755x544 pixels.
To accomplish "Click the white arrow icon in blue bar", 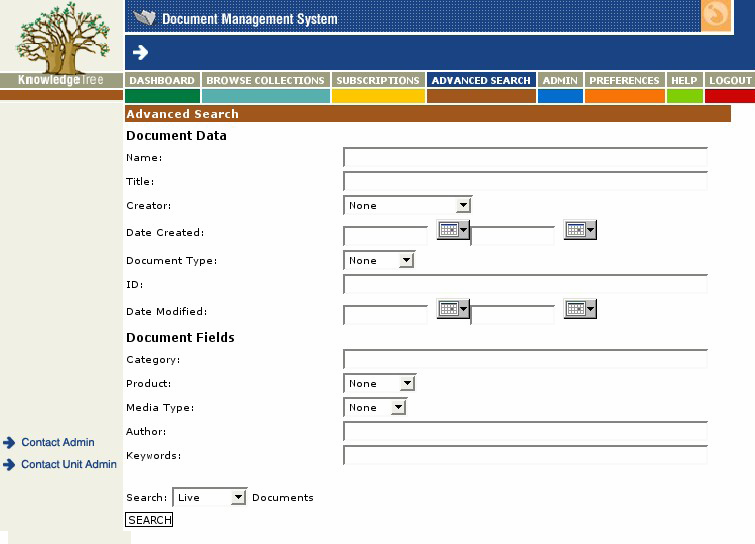I will pos(140,52).
